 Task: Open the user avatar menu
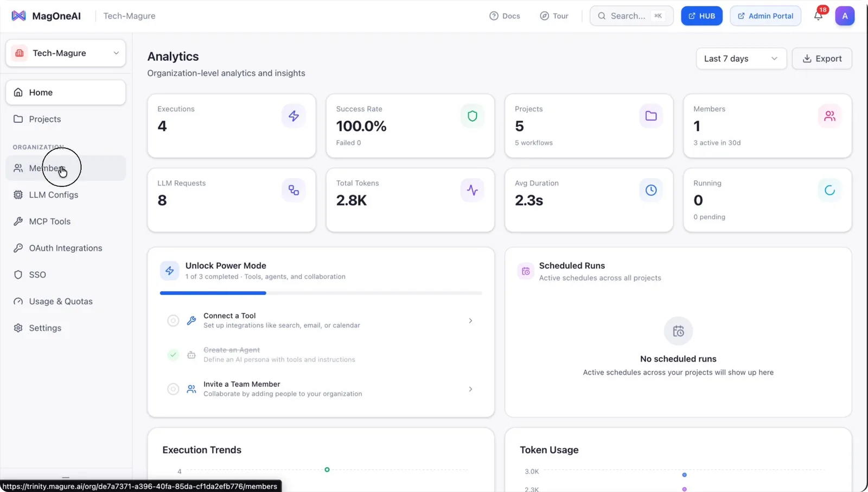845,16
